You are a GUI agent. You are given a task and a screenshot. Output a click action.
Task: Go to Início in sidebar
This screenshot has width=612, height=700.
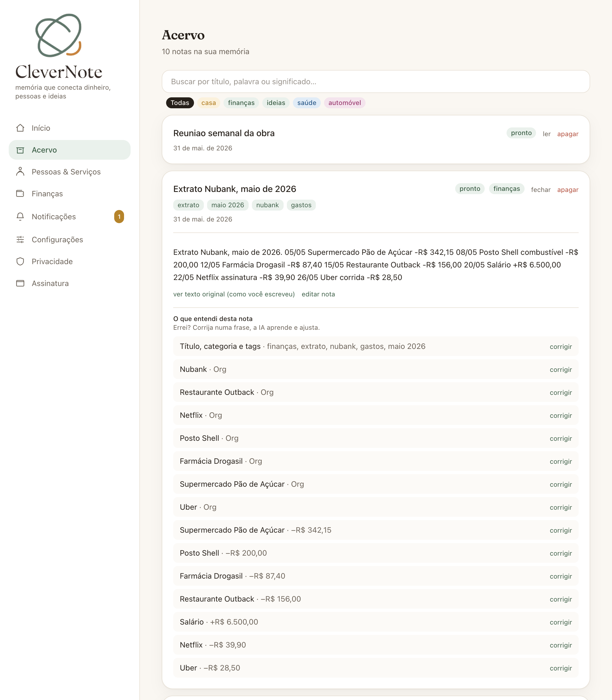70,128
